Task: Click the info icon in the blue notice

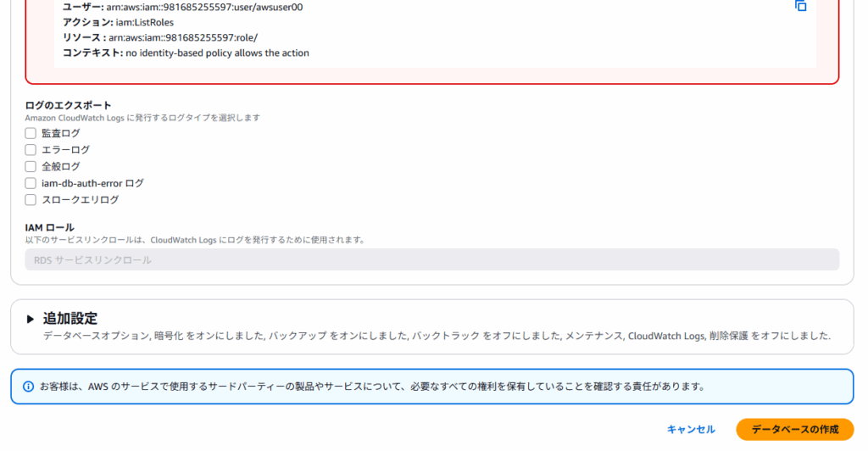Action: pos(28,387)
